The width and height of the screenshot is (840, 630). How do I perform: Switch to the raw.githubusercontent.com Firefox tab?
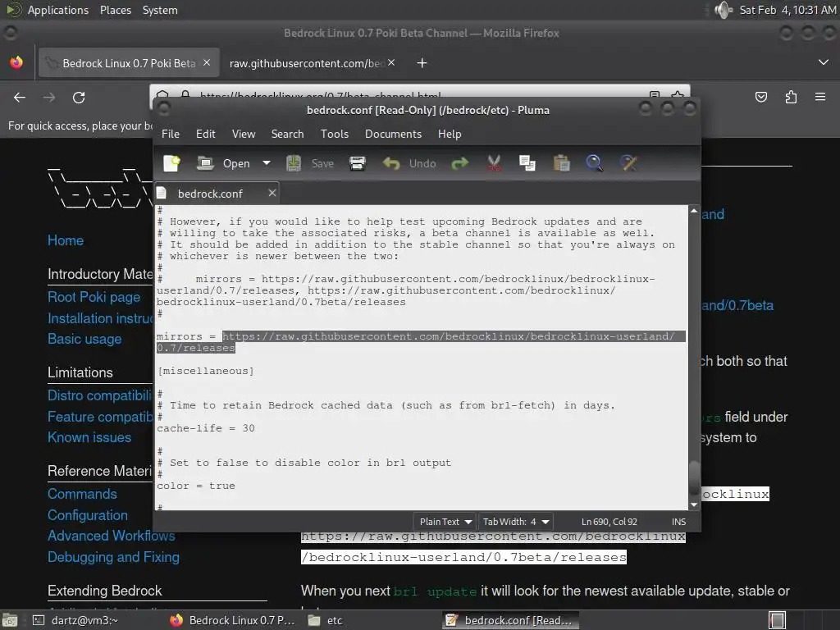[307, 63]
